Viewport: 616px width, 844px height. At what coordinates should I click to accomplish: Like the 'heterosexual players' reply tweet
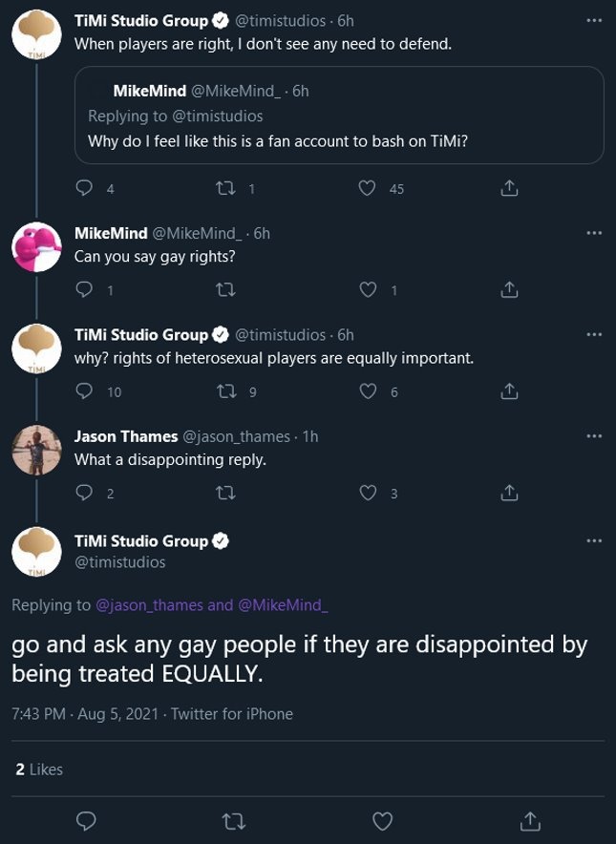pos(368,391)
